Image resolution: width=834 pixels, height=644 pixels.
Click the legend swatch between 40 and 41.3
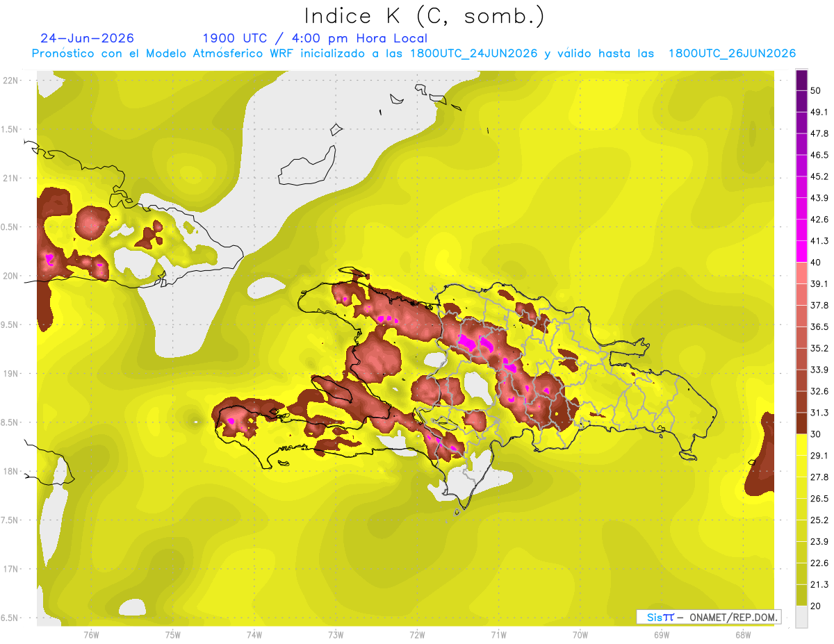(x=801, y=251)
